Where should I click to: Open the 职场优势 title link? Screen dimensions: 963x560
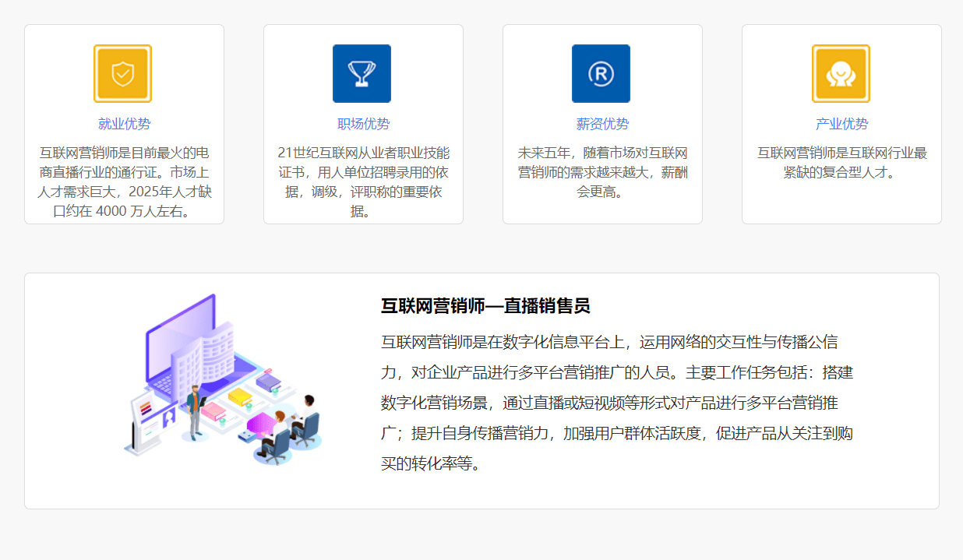pos(363,124)
